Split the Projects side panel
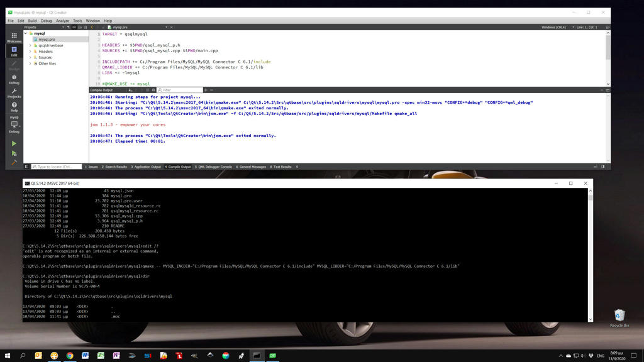This screenshot has height=362, width=644. click(x=80, y=27)
